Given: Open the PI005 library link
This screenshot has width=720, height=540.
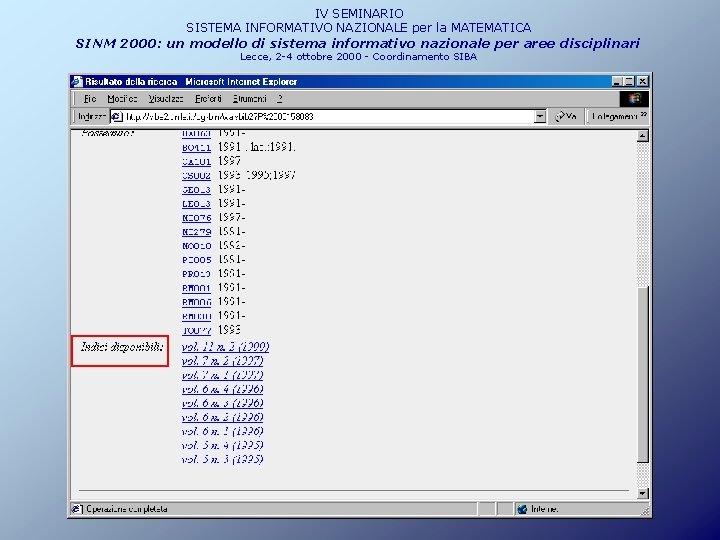Looking at the screenshot, I should point(196,260).
